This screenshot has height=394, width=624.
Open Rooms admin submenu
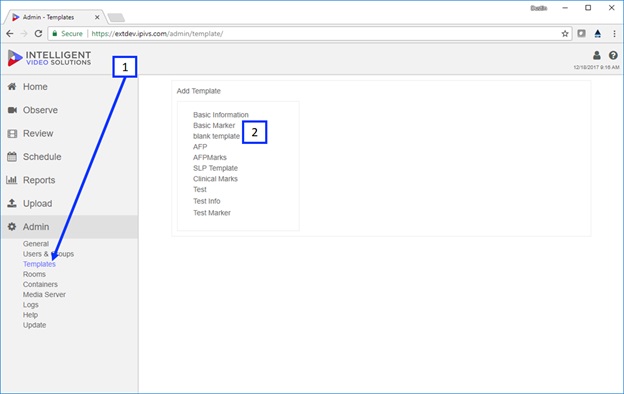pos(34,274)
